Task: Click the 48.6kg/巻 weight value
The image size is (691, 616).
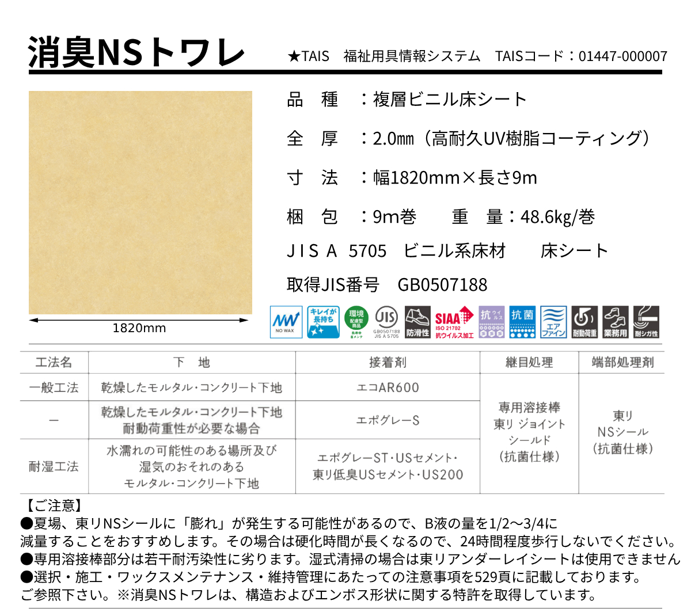Action: pos(557,216)
